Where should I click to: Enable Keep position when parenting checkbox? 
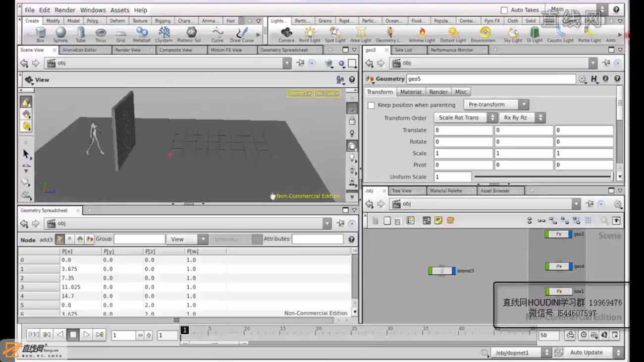click(x=371, y=105)
